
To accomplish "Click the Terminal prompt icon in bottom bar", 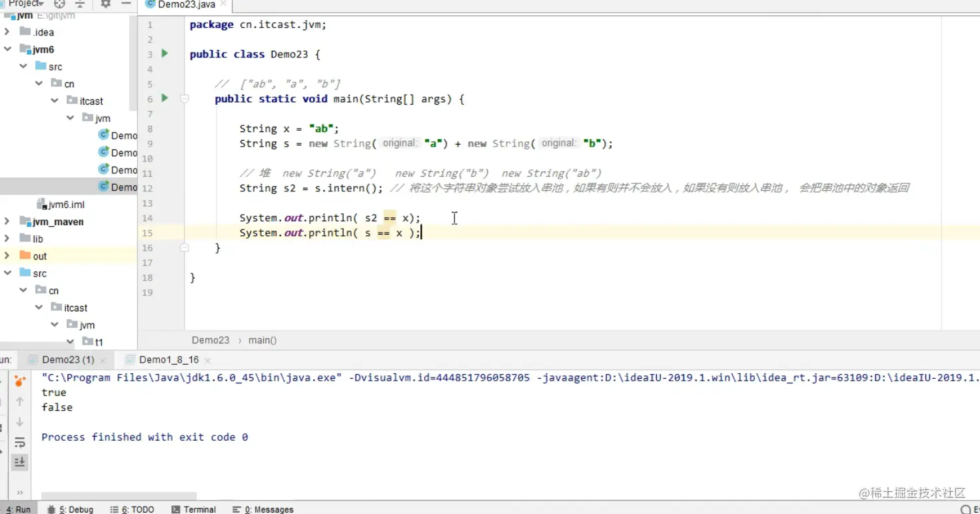I will [x=176, y=509].
